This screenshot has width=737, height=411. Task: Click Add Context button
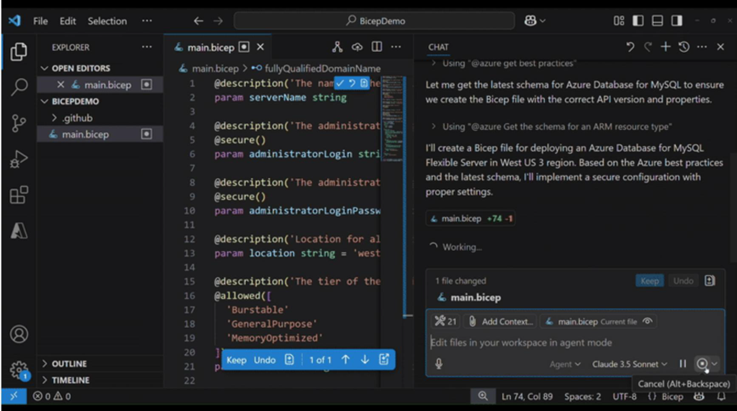pyautogui.click(x=501, y=322)
